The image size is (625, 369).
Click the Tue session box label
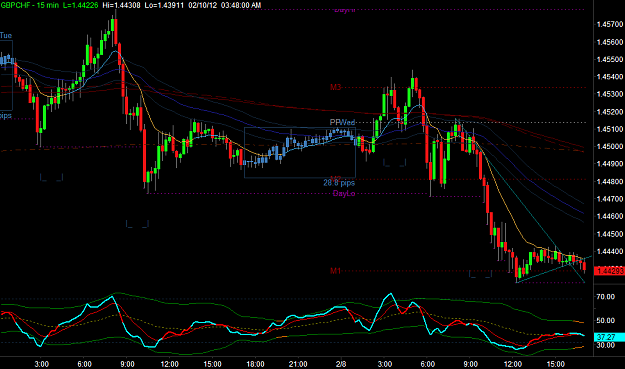pos(6,35)
